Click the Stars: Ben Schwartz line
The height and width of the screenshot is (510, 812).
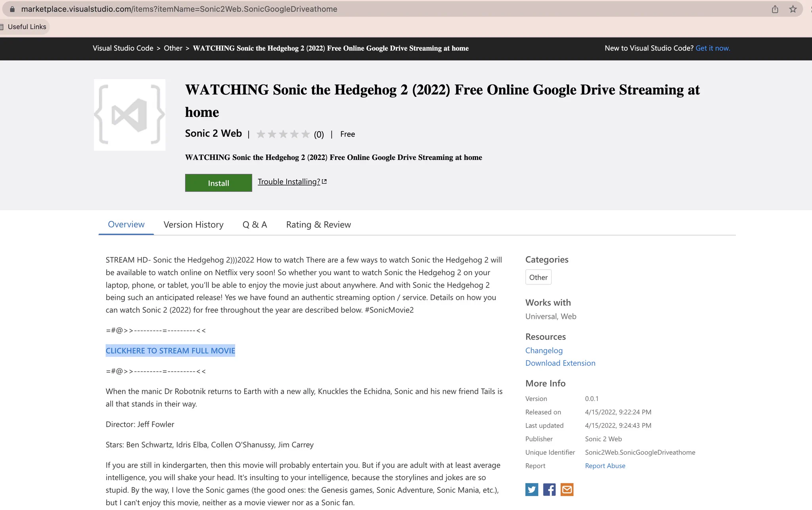[209, 445]
